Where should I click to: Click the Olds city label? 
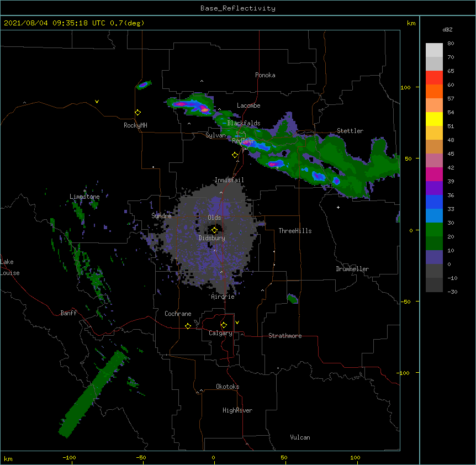click(214, 218)
